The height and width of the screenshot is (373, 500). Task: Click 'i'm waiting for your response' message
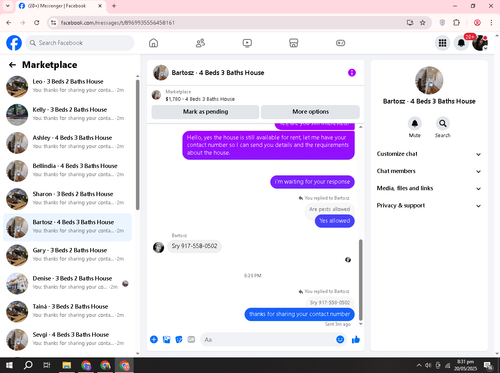312,182
